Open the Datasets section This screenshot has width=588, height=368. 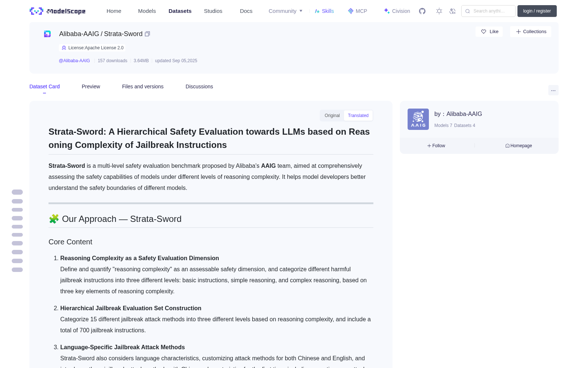point(180,11)
